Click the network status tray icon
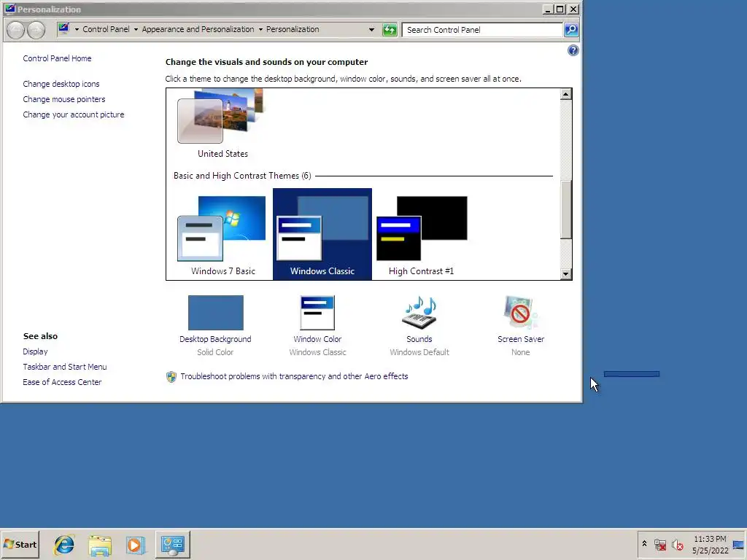This screenshot has width=747, height=560. coord(659,544)
